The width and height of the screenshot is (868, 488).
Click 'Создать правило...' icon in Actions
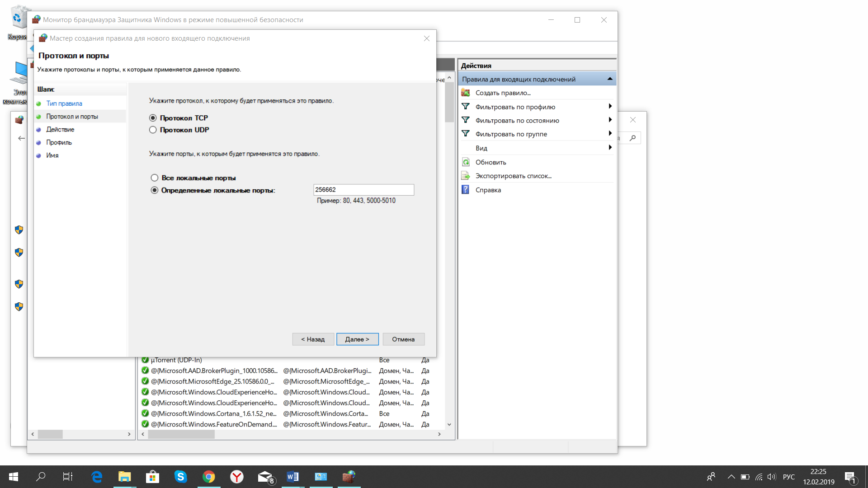(465, 93)
